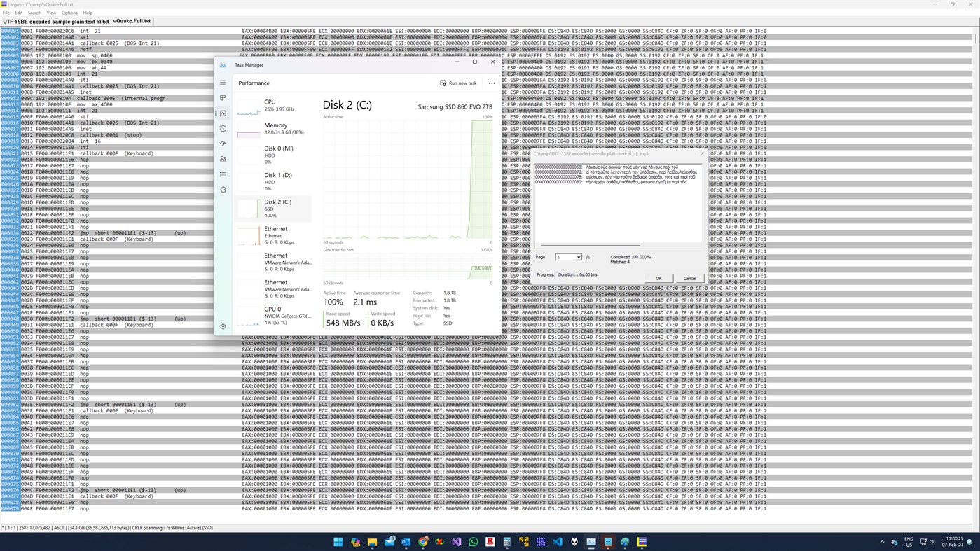The width and height of the screenshot is (980, 551).
Task: Click the 548 MB/s read speed value
Action: tap(343, 323)
